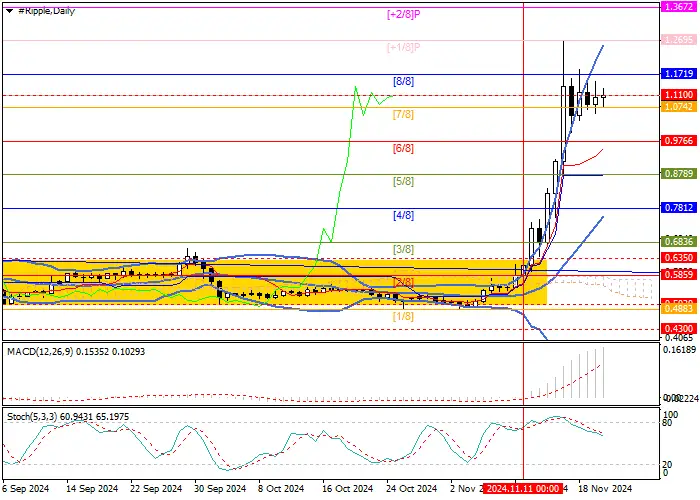Click the 8 Oct 2024 date label
700x500 pixels.
281,489
